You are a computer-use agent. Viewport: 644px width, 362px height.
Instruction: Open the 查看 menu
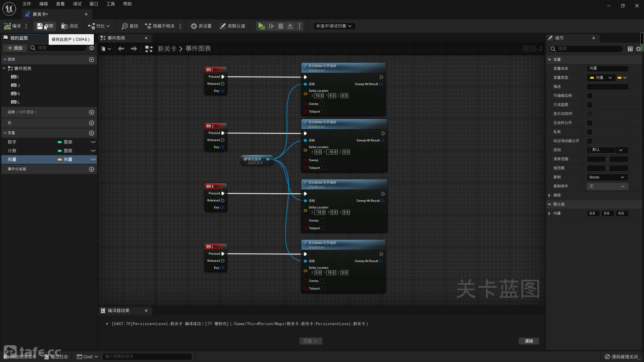pos(60,4)
